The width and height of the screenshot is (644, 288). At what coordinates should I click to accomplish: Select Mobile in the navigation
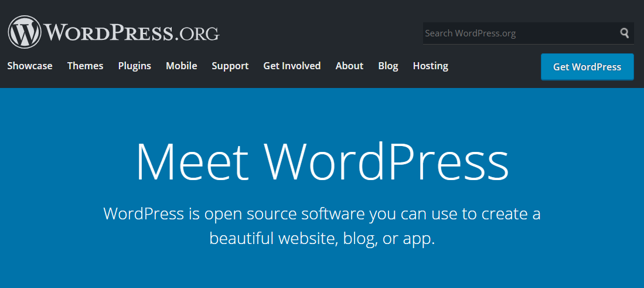tap(182, 66)
